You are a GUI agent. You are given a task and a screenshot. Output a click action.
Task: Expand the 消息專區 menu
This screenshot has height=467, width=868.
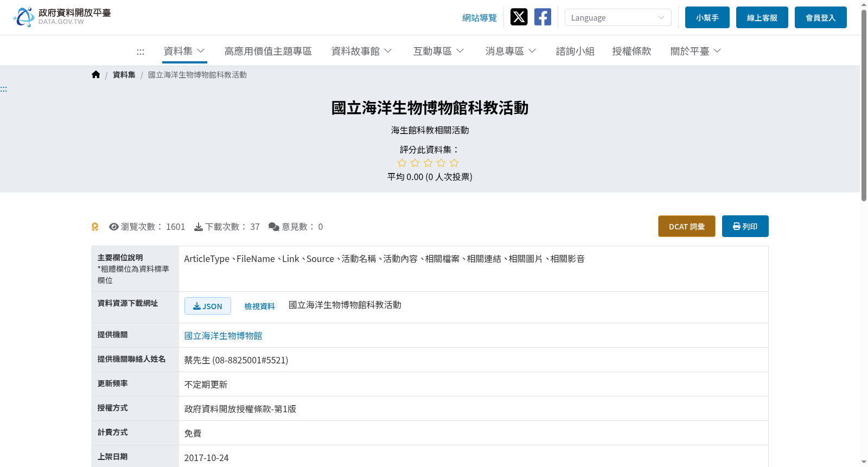pos(510,51)
